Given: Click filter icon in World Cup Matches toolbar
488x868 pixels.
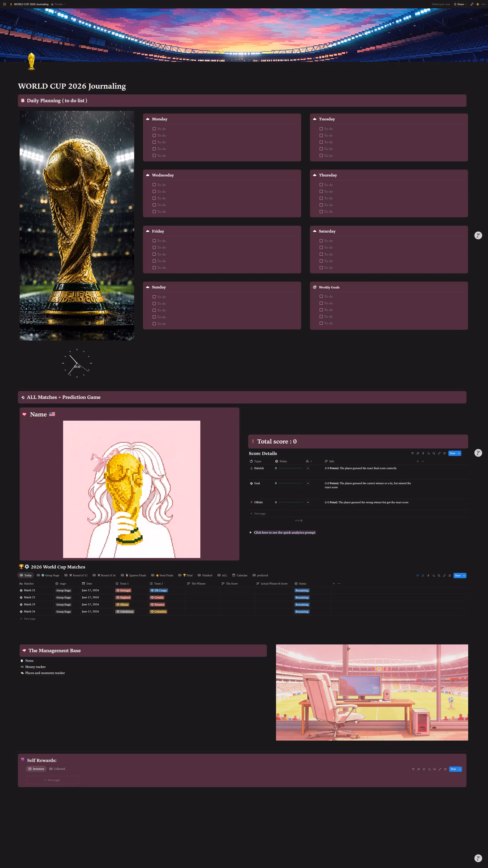Looking at the screenshot, I should click(418, 576).
